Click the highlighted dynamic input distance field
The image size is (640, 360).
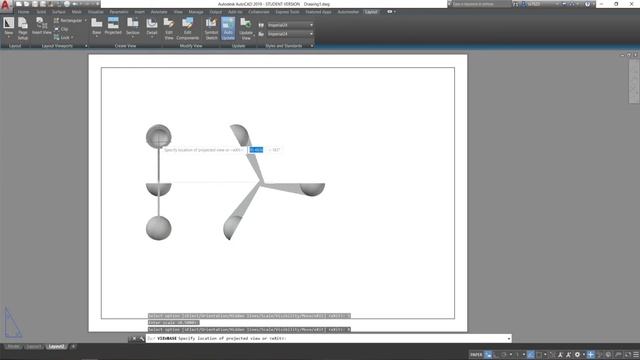pos(256,150)
